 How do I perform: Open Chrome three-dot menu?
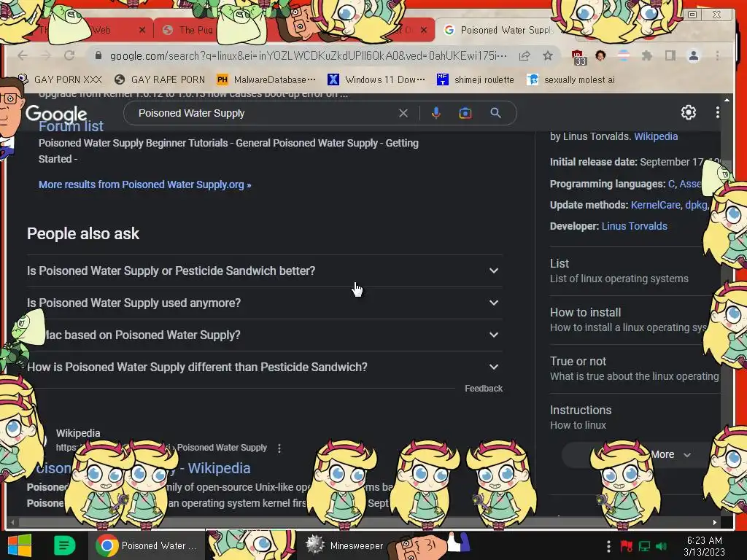718,55
